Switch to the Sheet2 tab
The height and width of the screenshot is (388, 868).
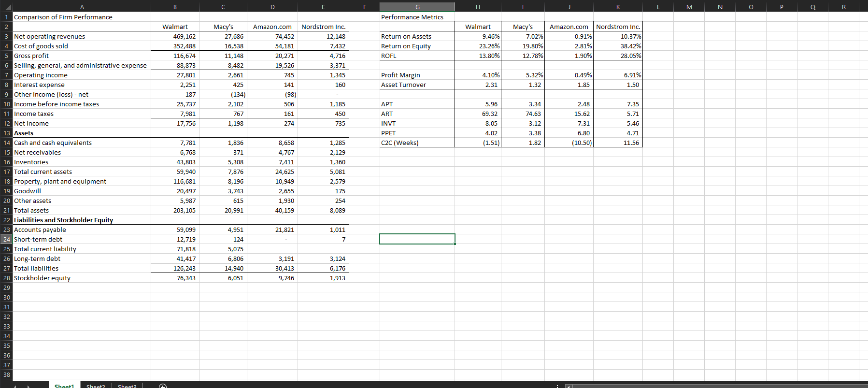pyautogui.click(x=96, y=386)
